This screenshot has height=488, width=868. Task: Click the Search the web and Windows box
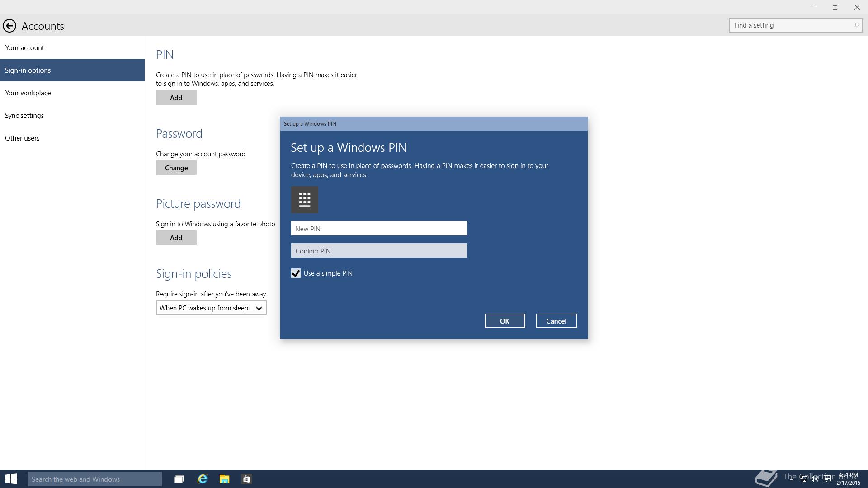coord(95,479)
